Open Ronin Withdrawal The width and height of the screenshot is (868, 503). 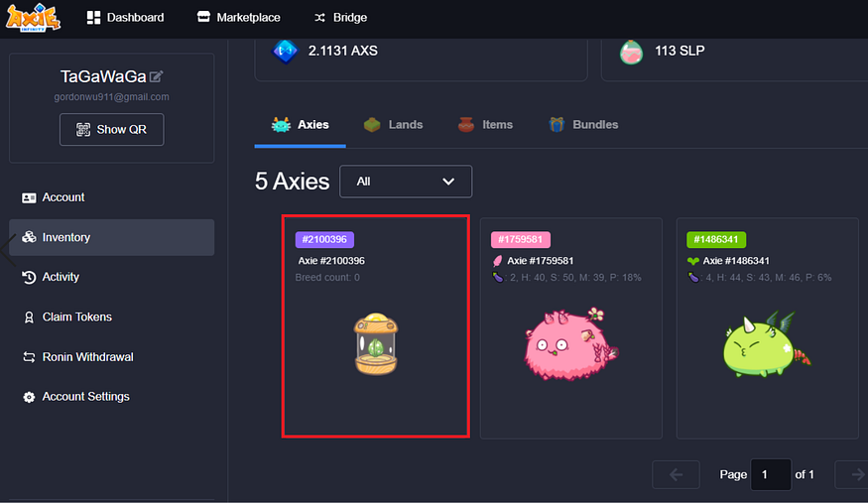pyautogui.click(x=112, y=357)
